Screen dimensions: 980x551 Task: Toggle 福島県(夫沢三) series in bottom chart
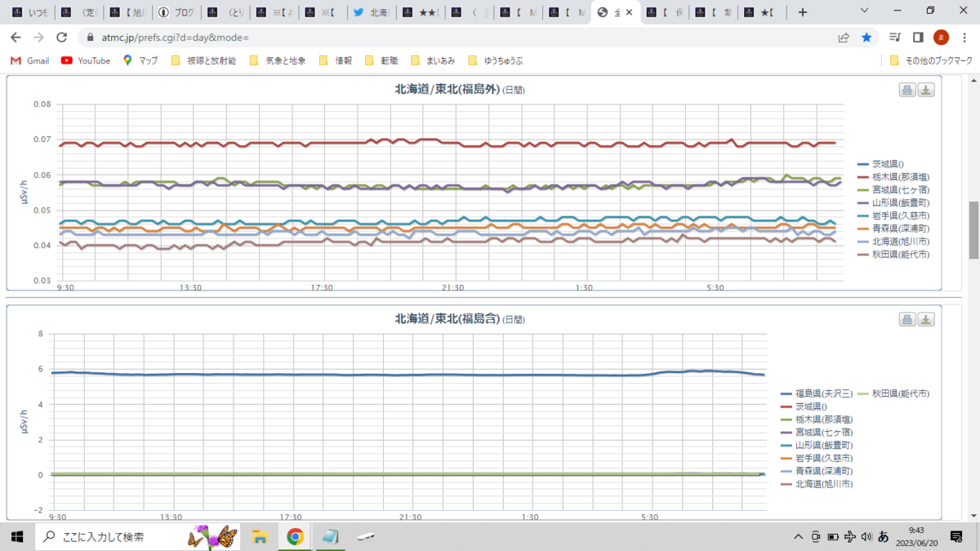click(817, 393)
